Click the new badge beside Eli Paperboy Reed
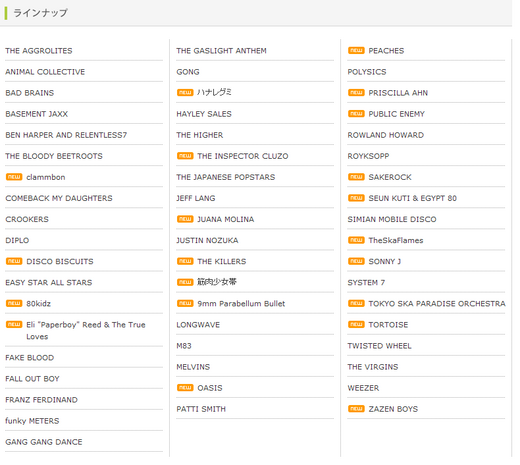The height and width of the screenshot is (465, 520). tap(14, 324)
